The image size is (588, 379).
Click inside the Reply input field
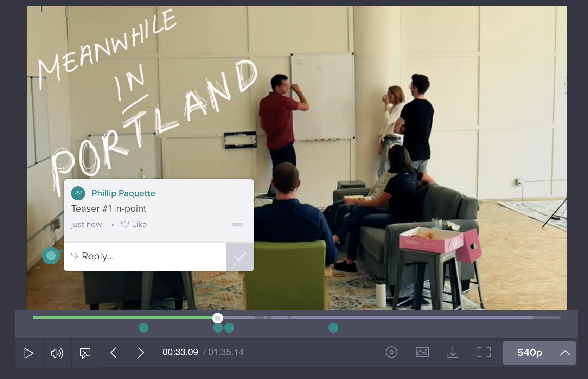[144, 256]
